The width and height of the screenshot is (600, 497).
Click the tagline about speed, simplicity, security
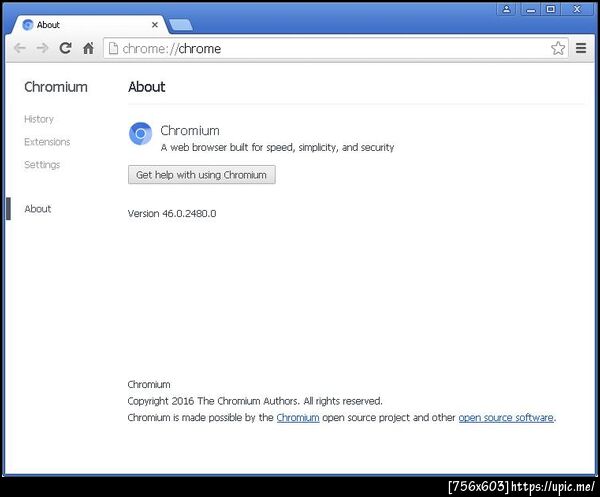point(277,147)
